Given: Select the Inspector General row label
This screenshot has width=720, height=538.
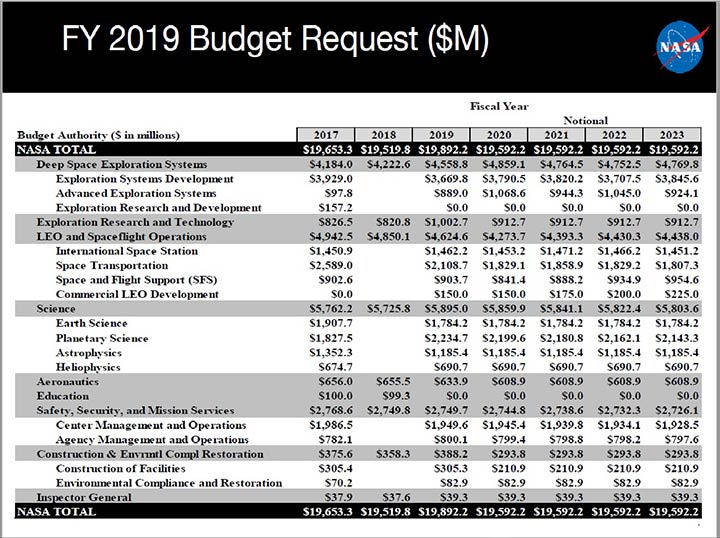Looking at the screenshot, I should (84, 497).
